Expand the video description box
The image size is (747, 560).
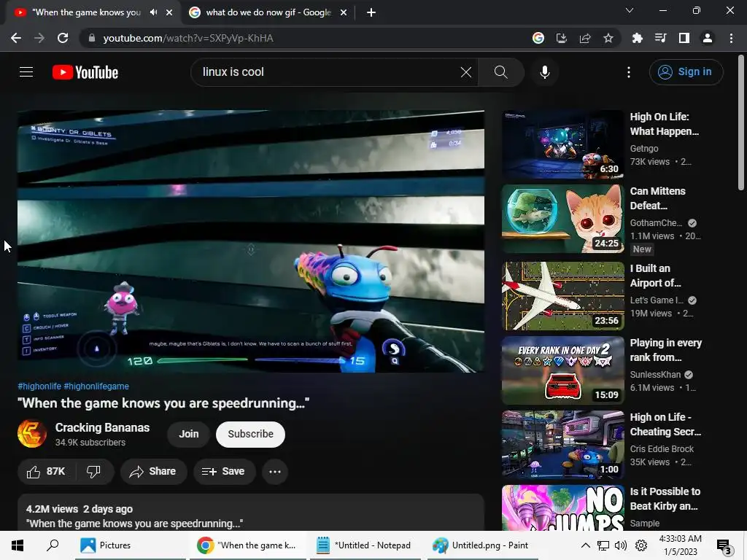click(251, 513)
